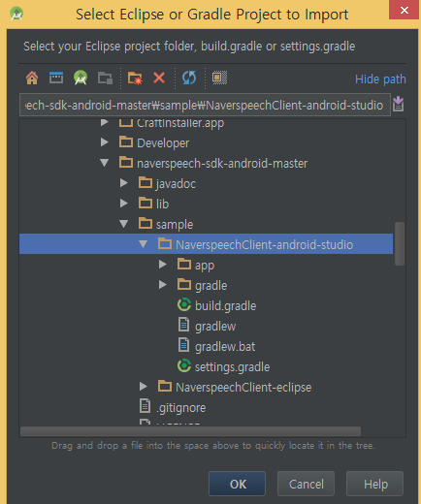The width and height of the screenshot is (421, 504).
Task: Open the Help button
Action: coord(375,484)
